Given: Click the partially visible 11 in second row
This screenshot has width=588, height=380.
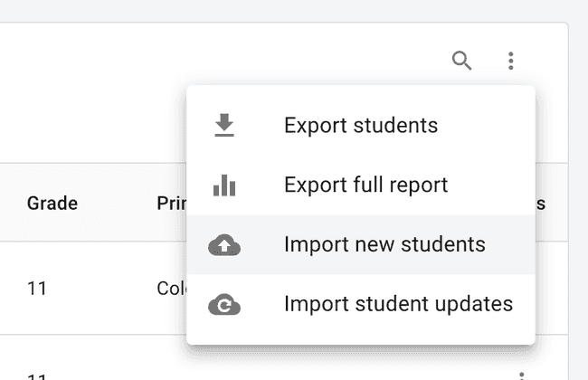Looking at the screenshot, I should click(37, 375).
